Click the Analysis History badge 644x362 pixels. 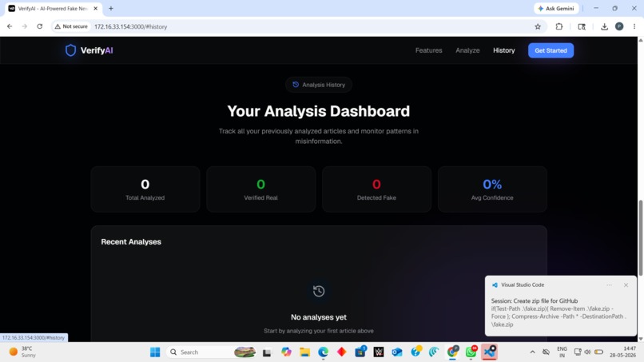point(319,85)
